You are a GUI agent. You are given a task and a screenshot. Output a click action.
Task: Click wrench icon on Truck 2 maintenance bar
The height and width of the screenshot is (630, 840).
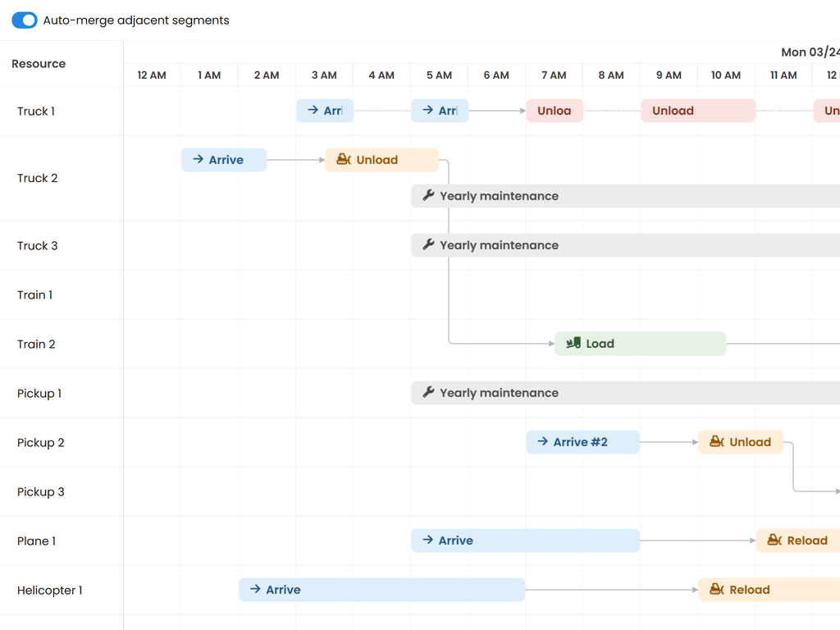point(428,196)
